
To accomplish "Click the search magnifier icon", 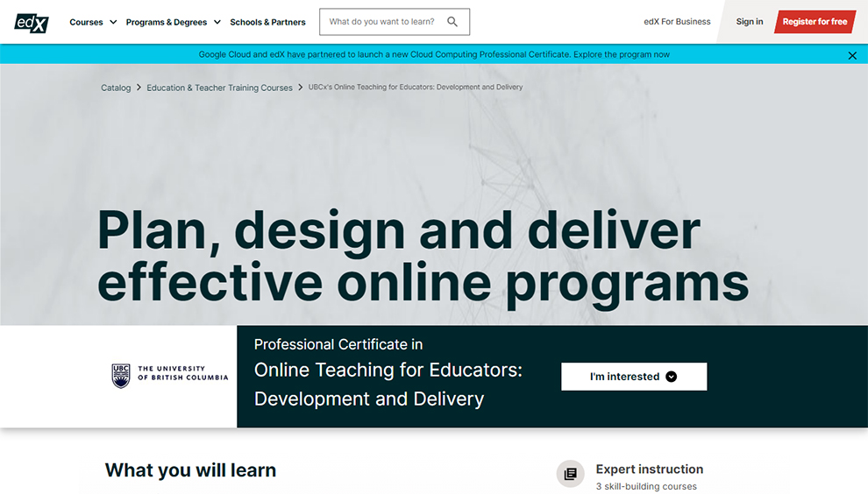I will pos(452,22).
